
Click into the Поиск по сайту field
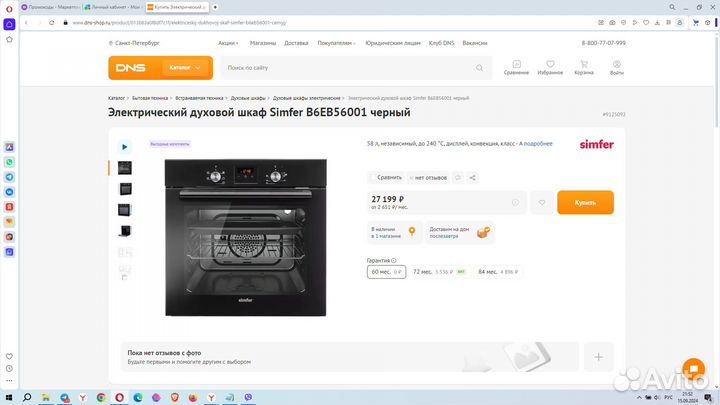pyautogui.click(x=349, y=68)
